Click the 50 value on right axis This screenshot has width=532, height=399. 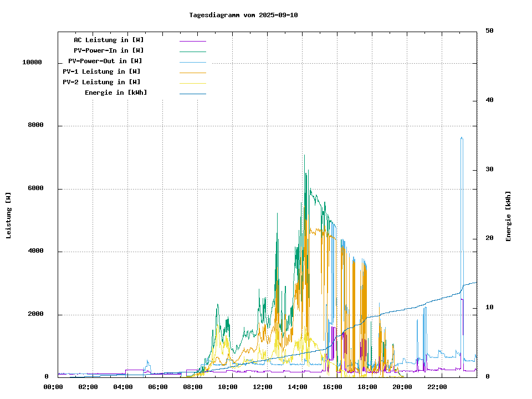pos(489,31)
